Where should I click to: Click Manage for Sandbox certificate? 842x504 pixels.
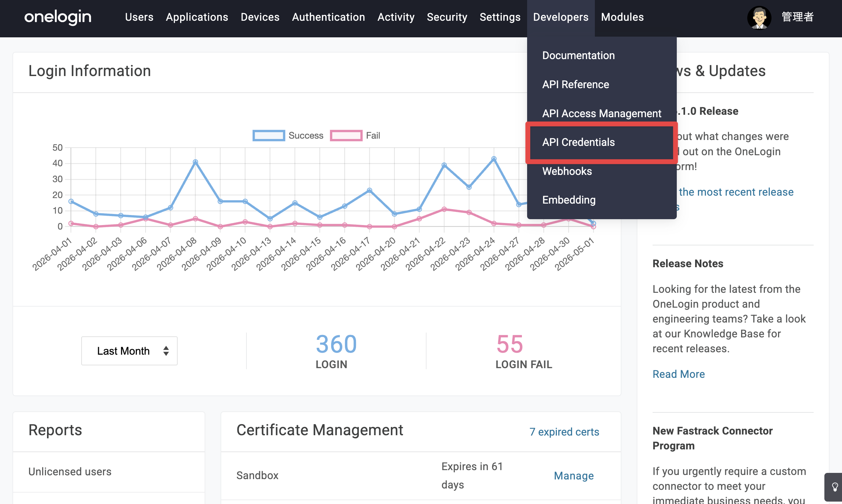[574, 476]
